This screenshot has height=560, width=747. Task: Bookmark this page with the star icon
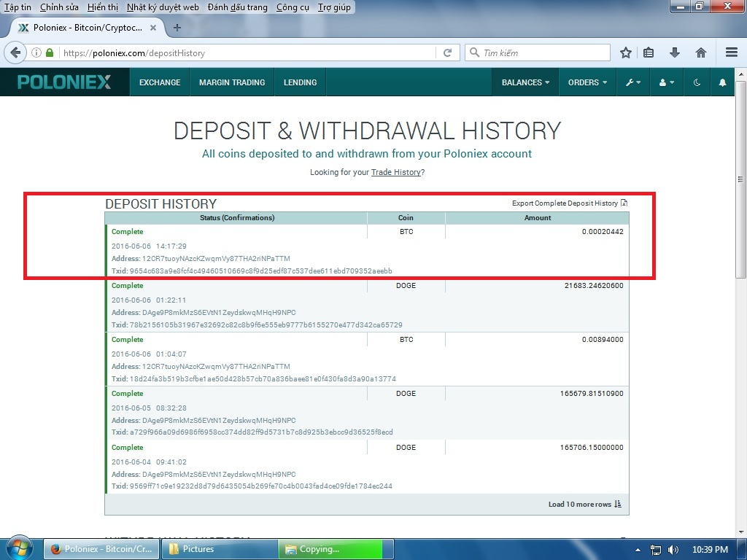click(x=625, y=52)
